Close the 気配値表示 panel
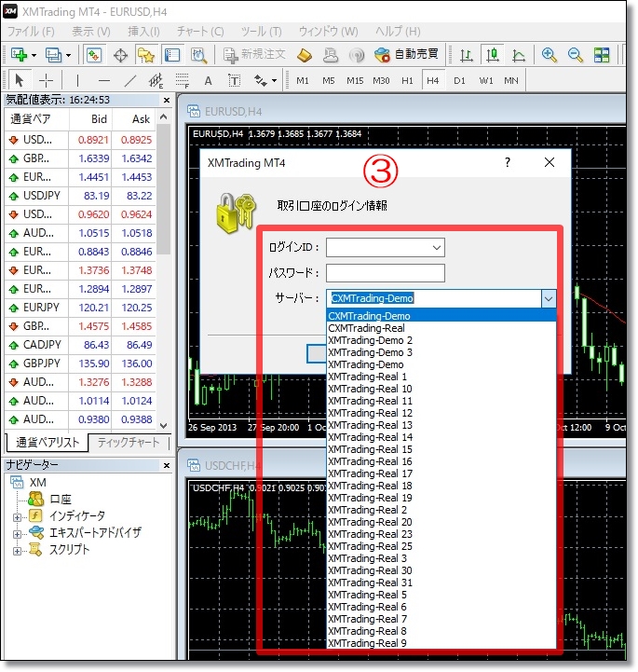The width and height of the screenshot is (638, 672). click(167, 101)
